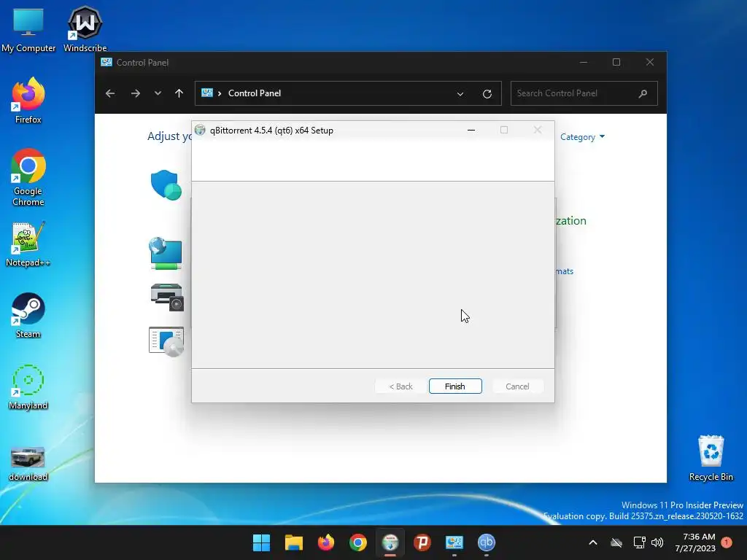Close the Control Panel window
Image resolution: width=747 pixels, height=560 pixels.
(650, 63)
